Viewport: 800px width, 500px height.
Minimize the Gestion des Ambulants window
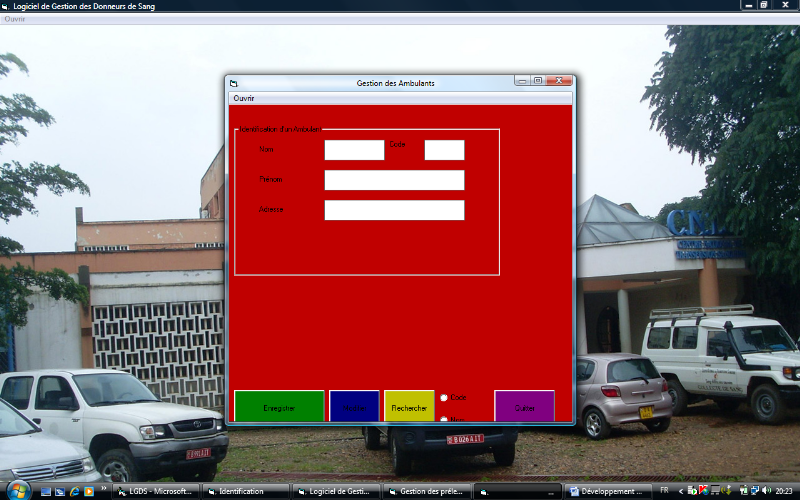522,81
